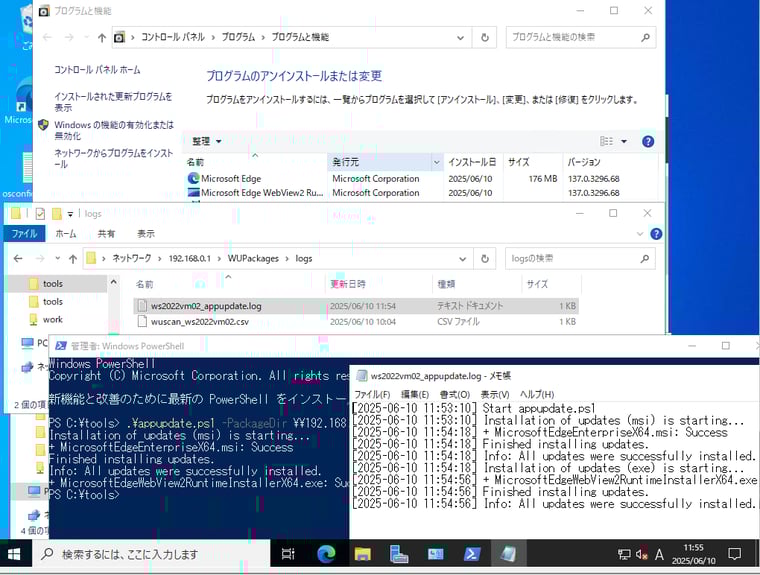This screenshot has height=575, width=760.
Task: Click the Start button on the taskbar
Action: (x=14, y=554)
